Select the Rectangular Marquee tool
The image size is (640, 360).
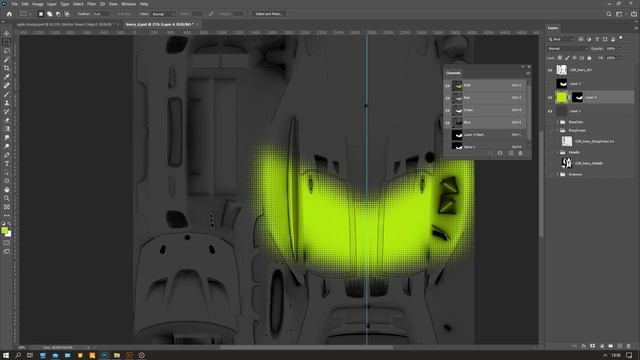(7, 42)
